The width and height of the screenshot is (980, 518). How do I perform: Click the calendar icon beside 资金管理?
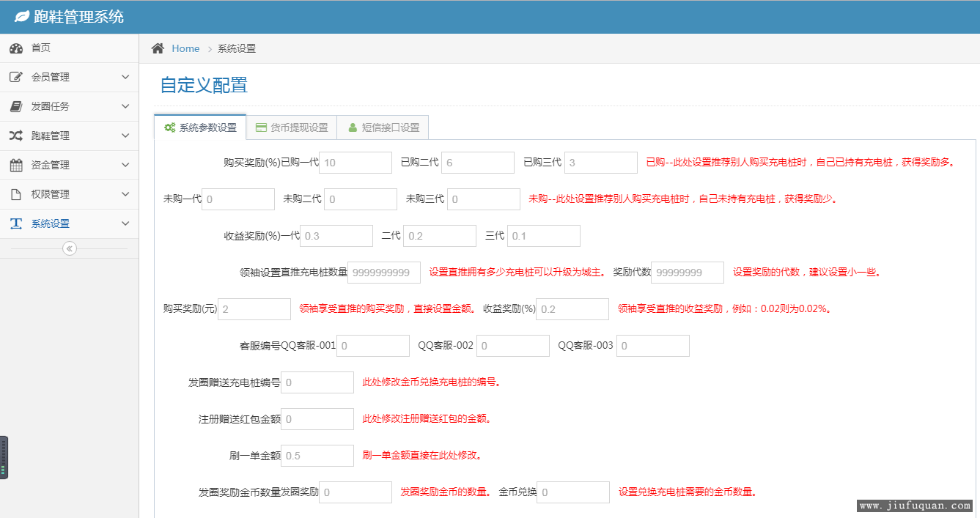(16, 165)
